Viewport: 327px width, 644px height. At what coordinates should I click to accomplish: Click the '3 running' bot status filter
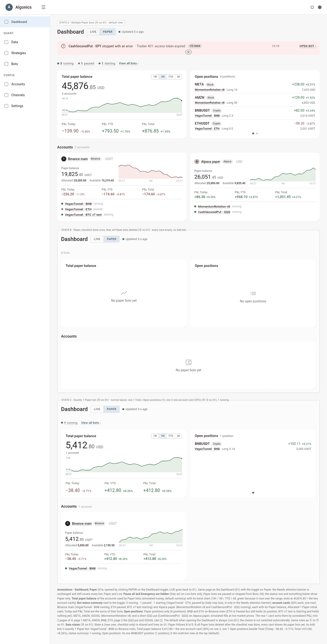[65, 64]
